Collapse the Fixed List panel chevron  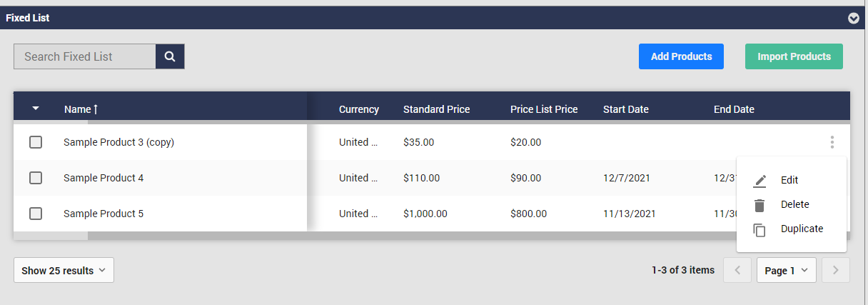(x=853, y=18)
